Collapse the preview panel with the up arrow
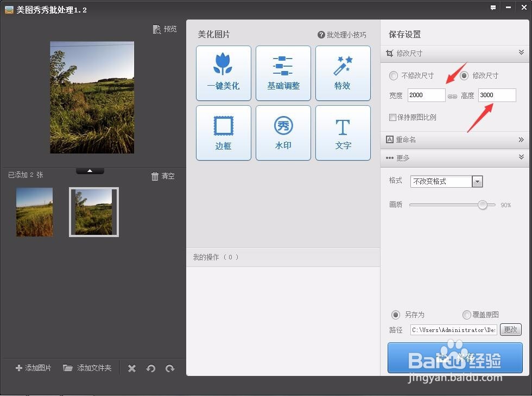Image resolution: width=532 pixels, height=396 pixels. tap(90, 171)
